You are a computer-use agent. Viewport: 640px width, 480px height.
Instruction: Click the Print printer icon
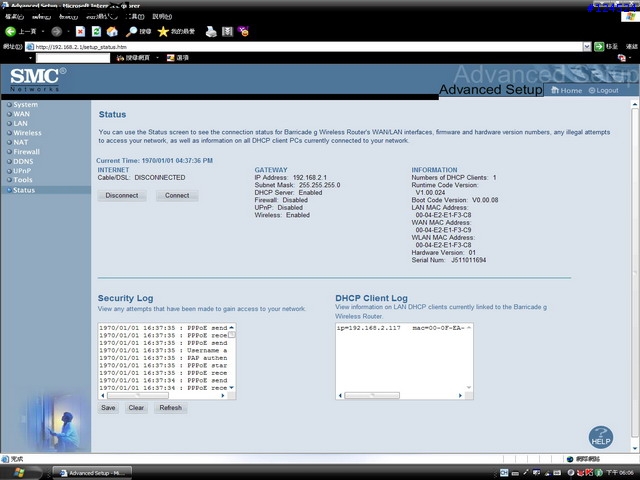pos(211,31)
